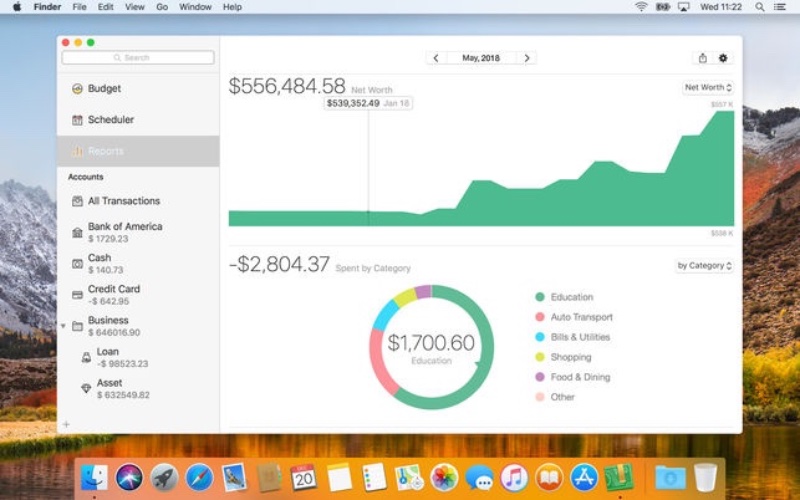Viewport: 800px width, 500px height.
Task: Advance to the next month
Action: point(527,58)
